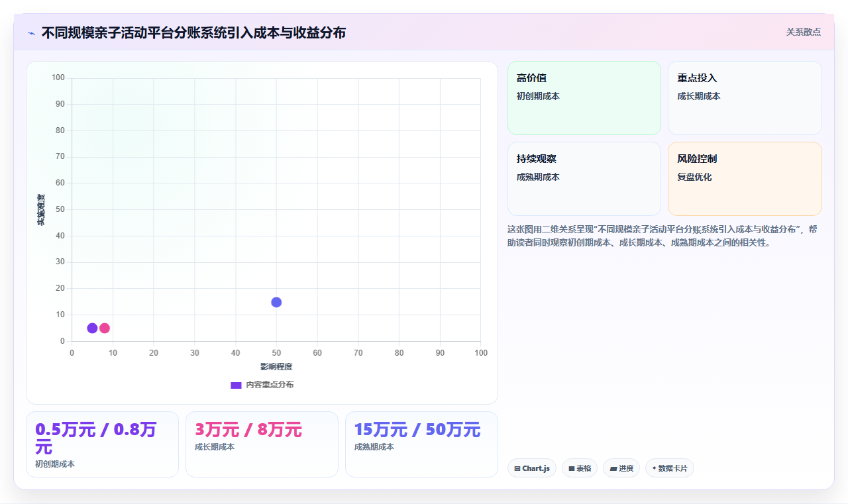Toggle the 内容重点分布 legend swatch
This screenshot has width=848, height=504.
pyautogui.click(x=236, y=385)
